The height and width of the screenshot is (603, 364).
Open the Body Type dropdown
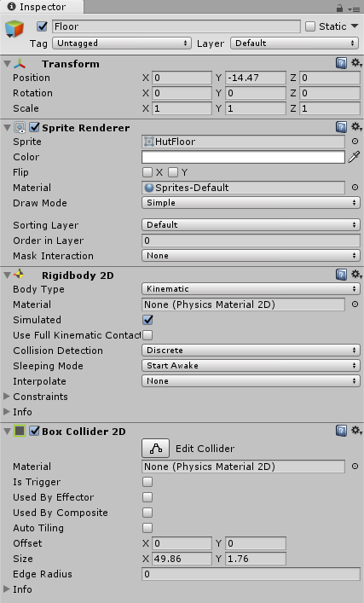(251, 289)
